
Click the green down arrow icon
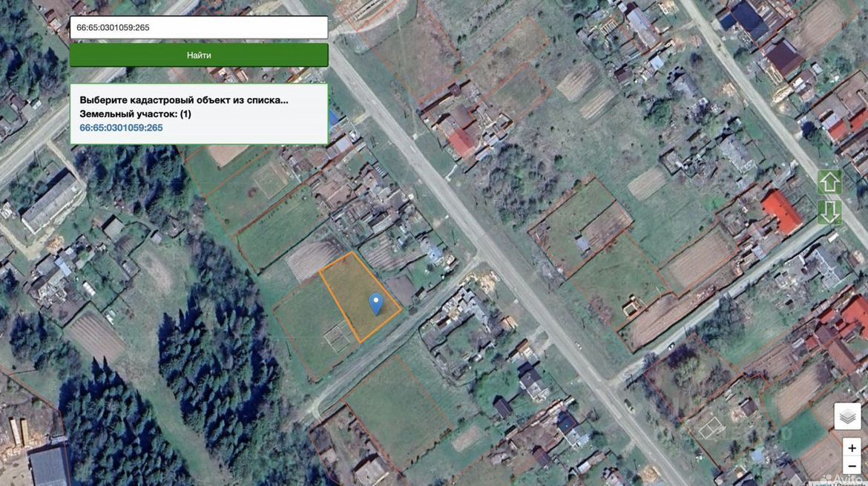coord(829,212)
